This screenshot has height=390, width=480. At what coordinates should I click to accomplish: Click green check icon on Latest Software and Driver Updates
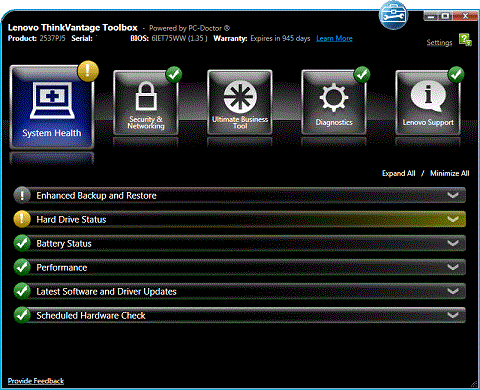pos(22,291)
